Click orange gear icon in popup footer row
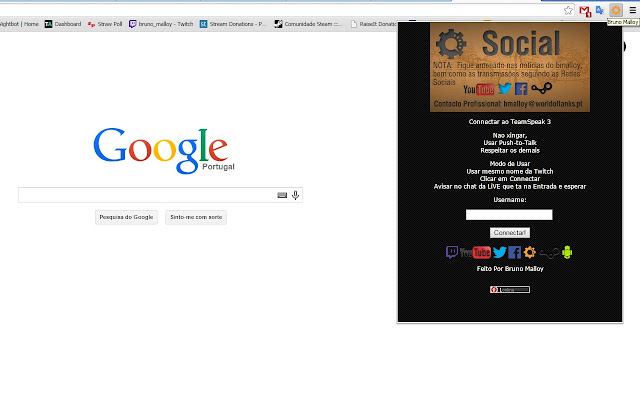The image size is (640, 400). [530, 252]
